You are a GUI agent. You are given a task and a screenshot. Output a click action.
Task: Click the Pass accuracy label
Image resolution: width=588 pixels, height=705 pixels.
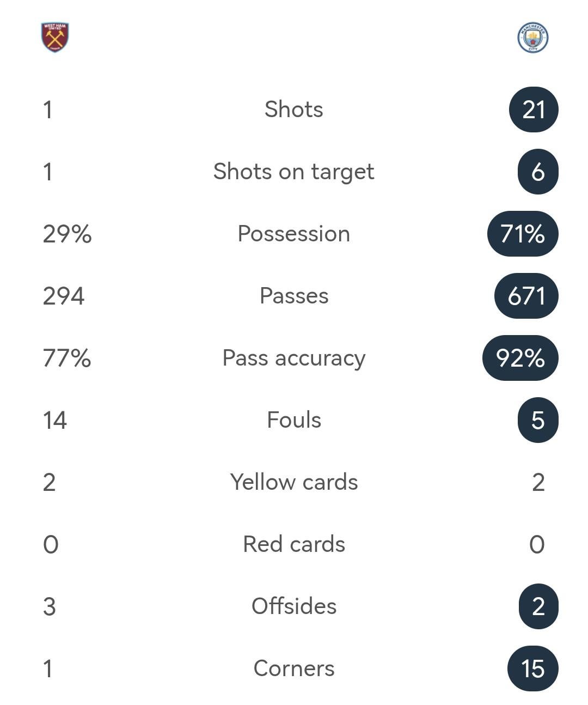[293, 358]
